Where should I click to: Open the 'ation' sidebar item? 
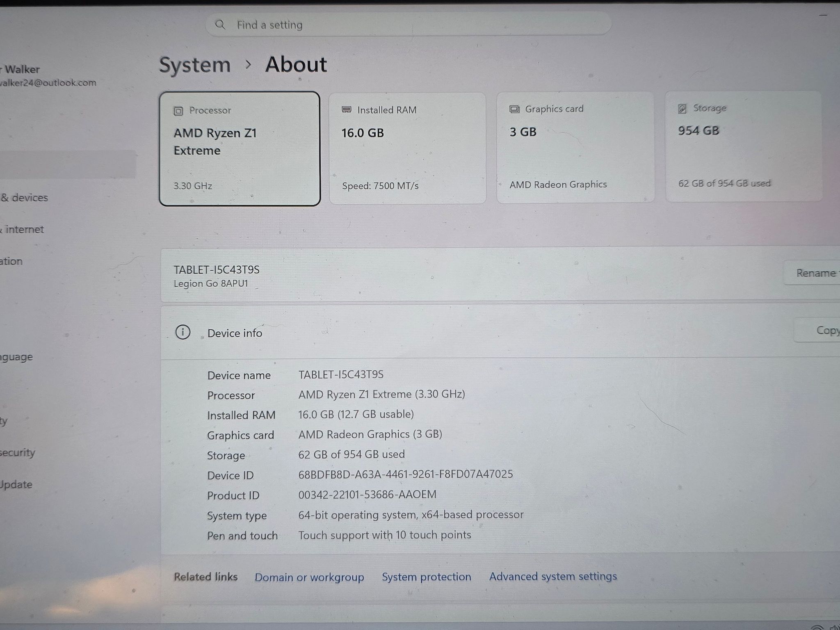(x=11, y=261)
